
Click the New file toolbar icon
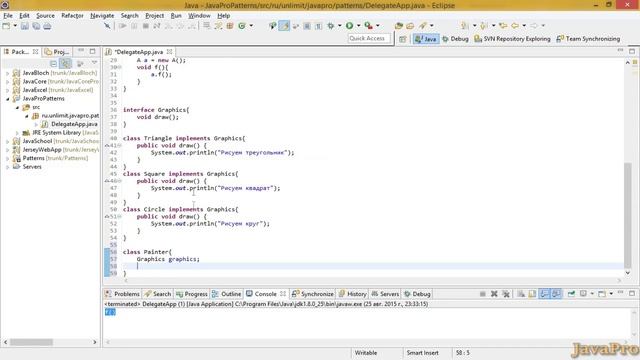(6, 26)
